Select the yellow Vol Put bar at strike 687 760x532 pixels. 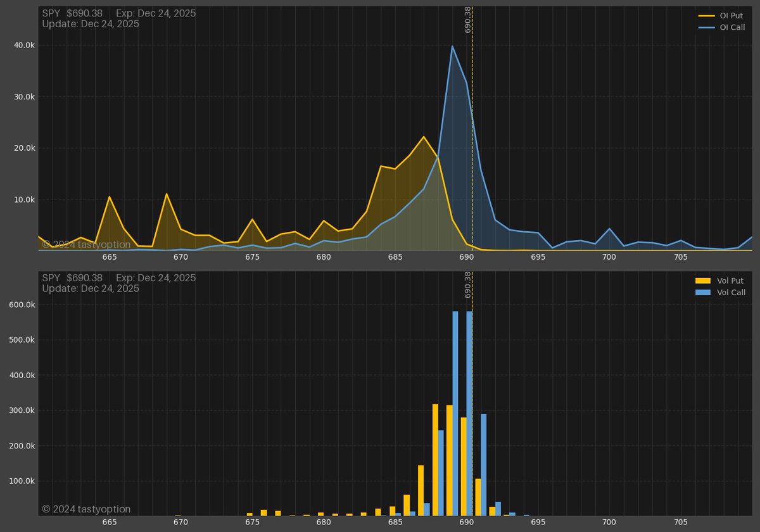(x=421, y=490)
